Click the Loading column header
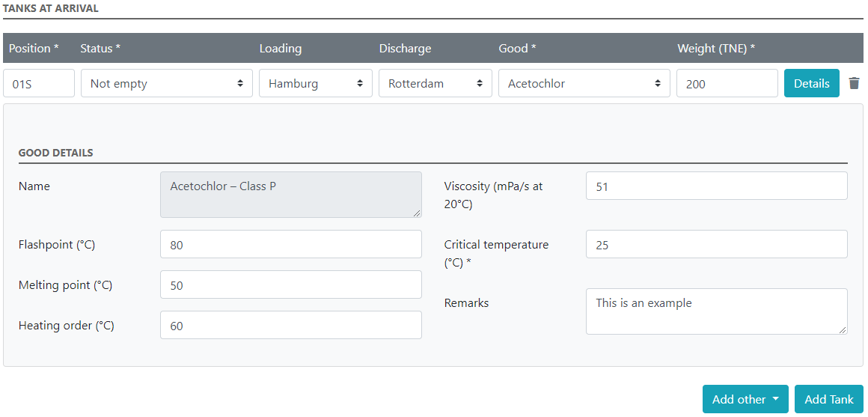Image resolution: width=868 pixels, height=417 pixels. (x=281, y=48)
